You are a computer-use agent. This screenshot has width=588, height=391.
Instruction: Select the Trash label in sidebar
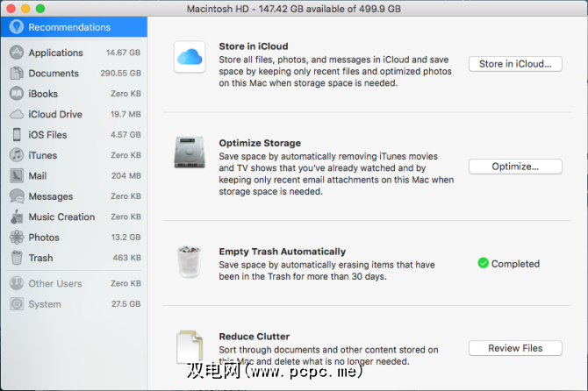point(40,258)
